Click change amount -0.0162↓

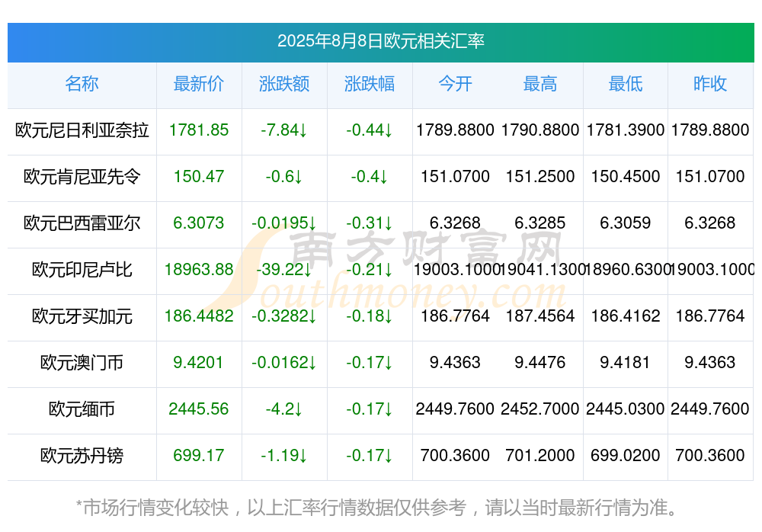pos(283,362)
